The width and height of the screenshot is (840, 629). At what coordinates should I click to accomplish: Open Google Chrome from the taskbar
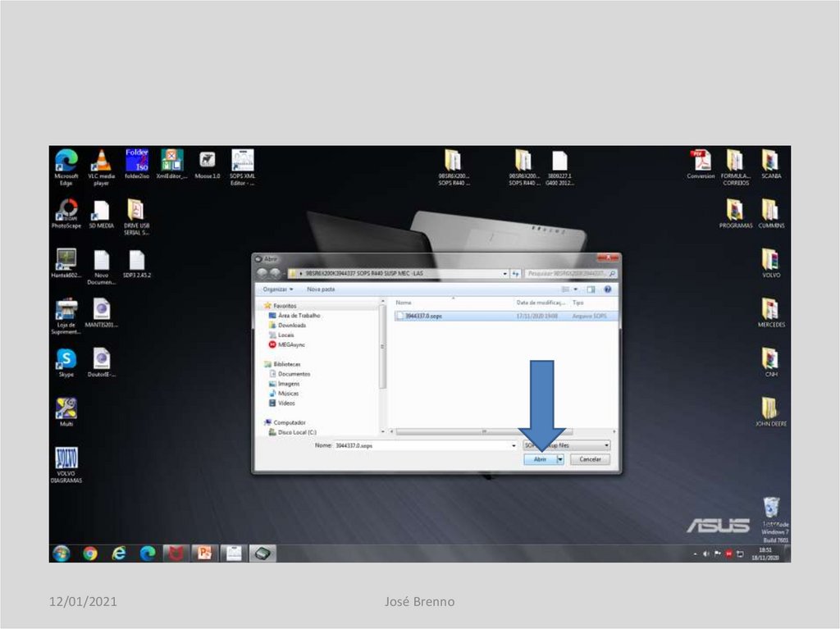click(x=89, y=554)
